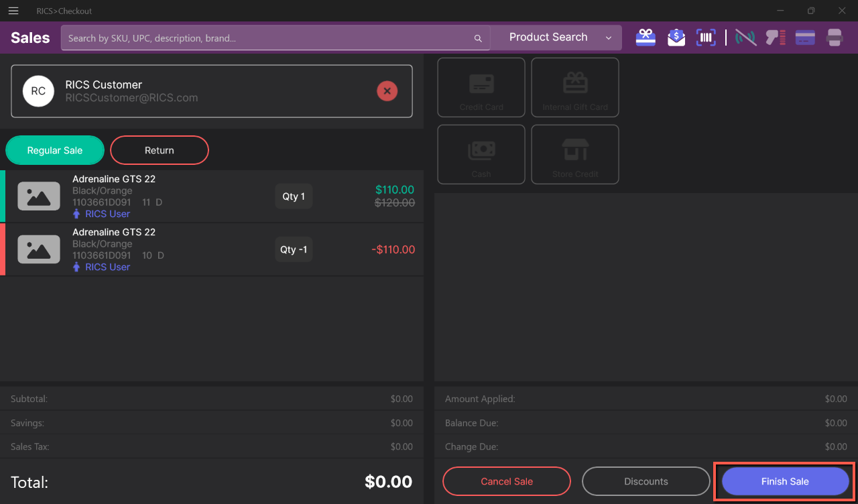
Task: Open the Product Search dropdown
Action: [556, 38]
